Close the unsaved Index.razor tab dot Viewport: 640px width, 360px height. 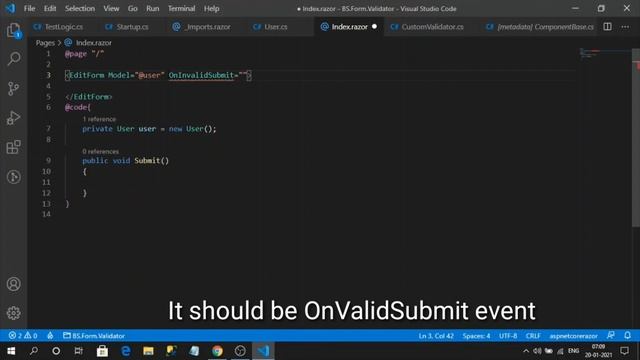tap(374, 27)
